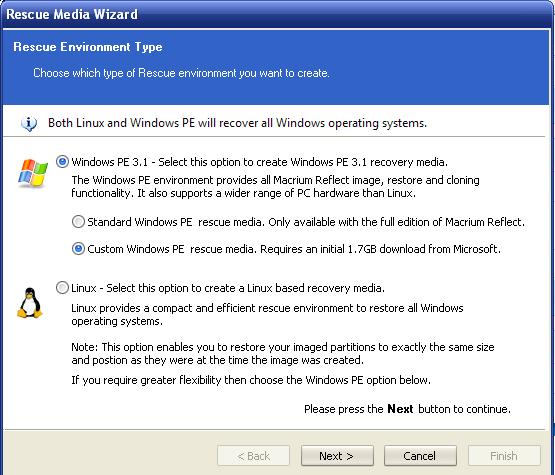Click the disabled Finish button
The image size is (555, 475).
tap(504, 456)
